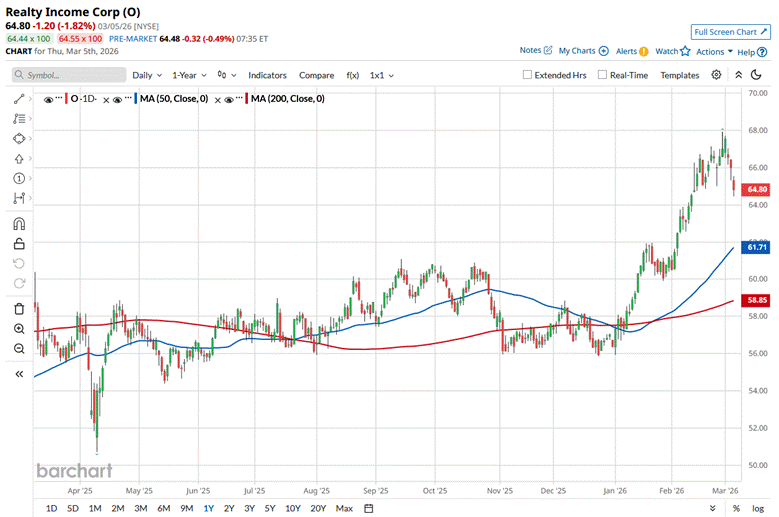Click the lock drawings padlock icon
This screenshot has height=517, width=779.
click(x=19, y=243)
